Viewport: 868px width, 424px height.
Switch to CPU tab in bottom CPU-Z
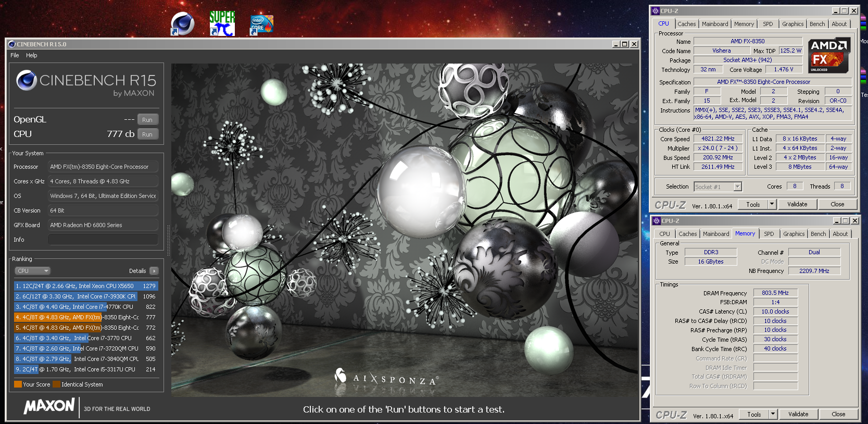point(664,234)
